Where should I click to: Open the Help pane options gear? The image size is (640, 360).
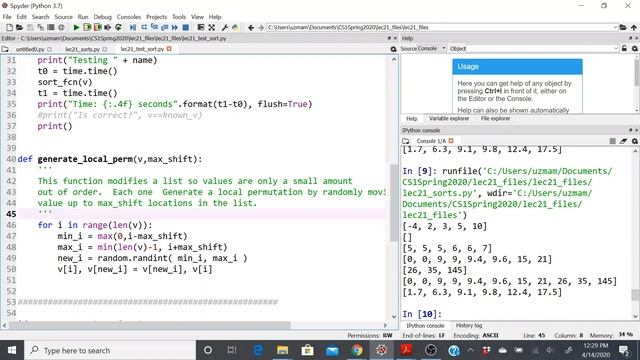pyautogui.click(x=635, y=49)
